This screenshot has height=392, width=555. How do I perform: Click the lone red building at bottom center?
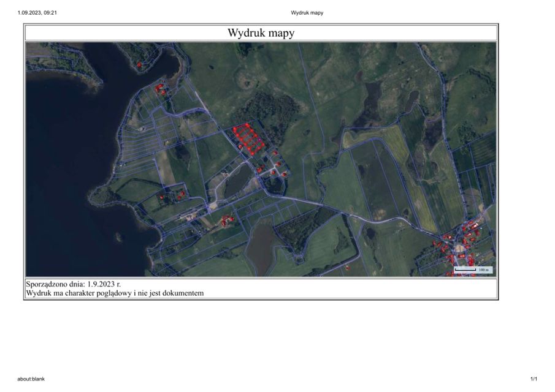[348, 267]
